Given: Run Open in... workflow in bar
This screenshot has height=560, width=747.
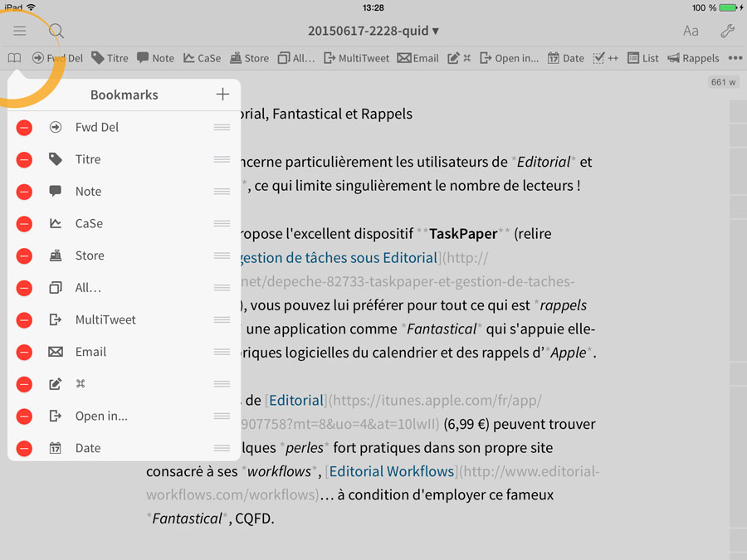Looking at the screenshot, I should coord(510,58).
